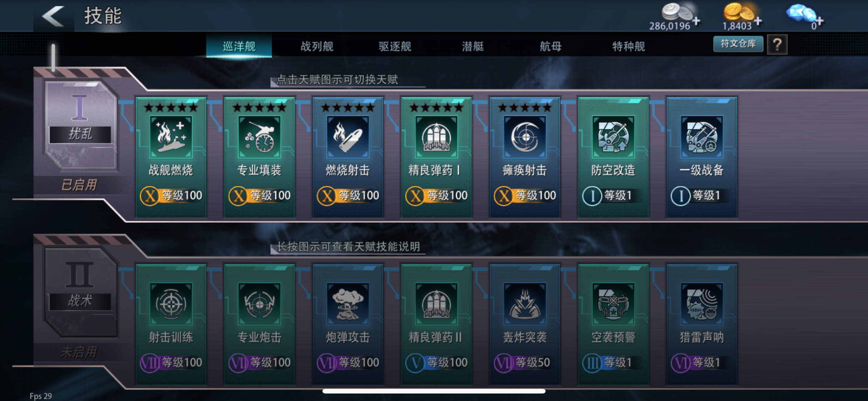The width and height of the screenshot is (868, 401).
Task: Add gold coins with plus icon
Action: click(x=758, y=21)
